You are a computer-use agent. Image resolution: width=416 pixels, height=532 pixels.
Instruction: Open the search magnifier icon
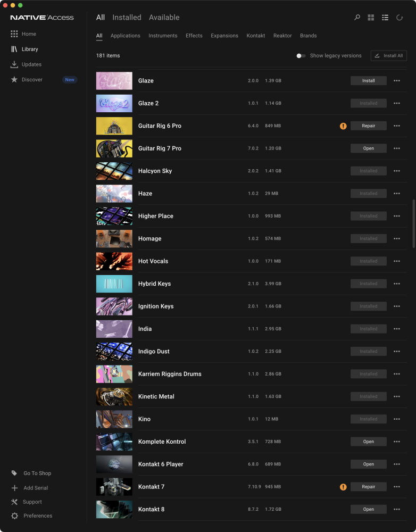pyautogui.click(x=357, y=18)
